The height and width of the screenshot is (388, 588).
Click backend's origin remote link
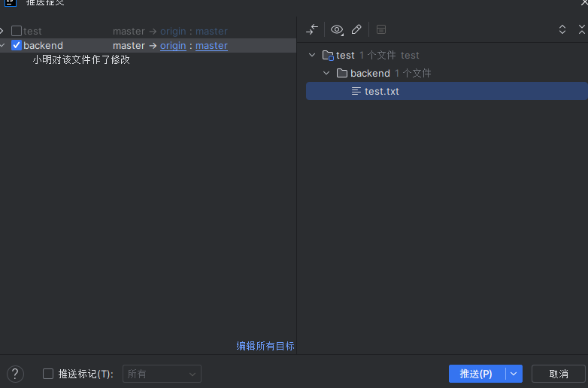(173, 45)
